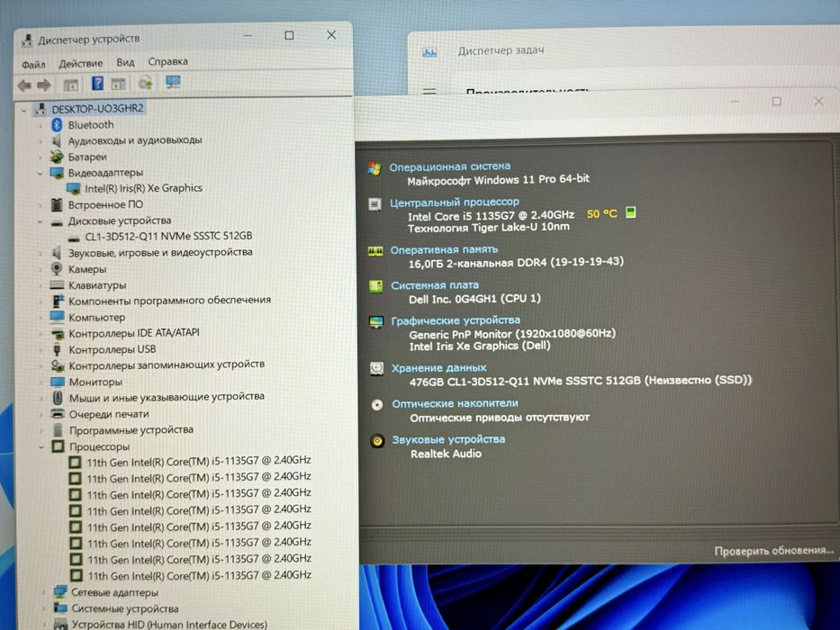Viewport: 840px width, 630px height.
Task: Expand Звуковые, игровые и видеоустройства
Action: coord(41,254)
